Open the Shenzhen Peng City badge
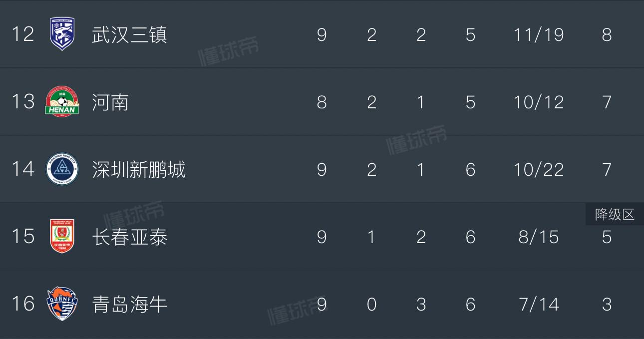Image resolution: width=644 pixels, height=339 pixels. [62, 169]
